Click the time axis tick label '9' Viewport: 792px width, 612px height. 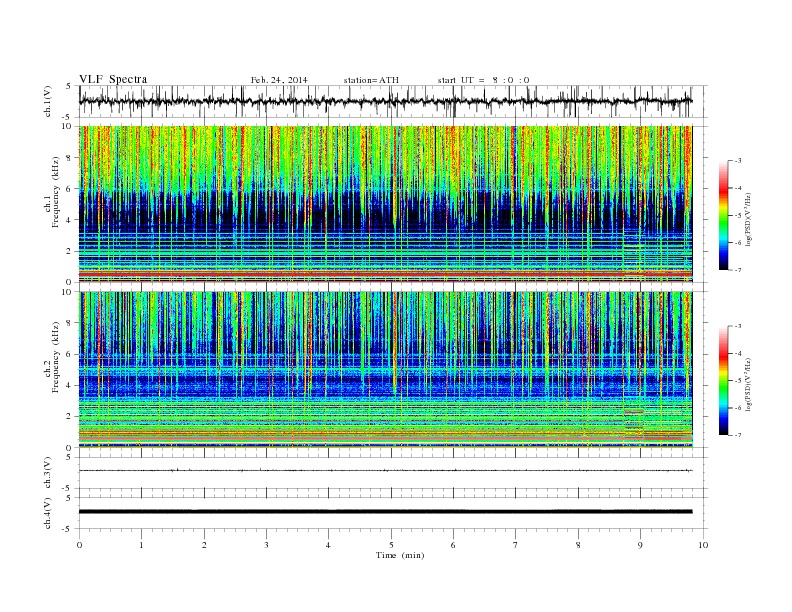click(x=640, y=545)
